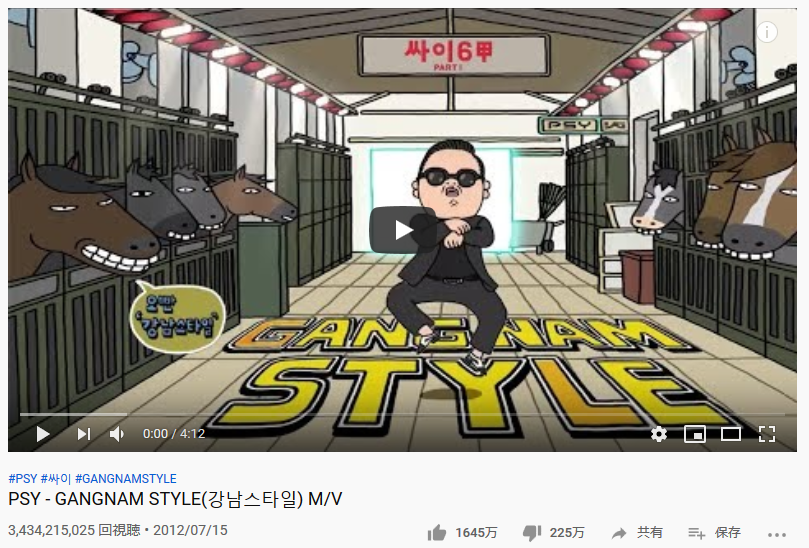
Task: Dislike the video with the thumbs down
Action: [x=531, y=533]
